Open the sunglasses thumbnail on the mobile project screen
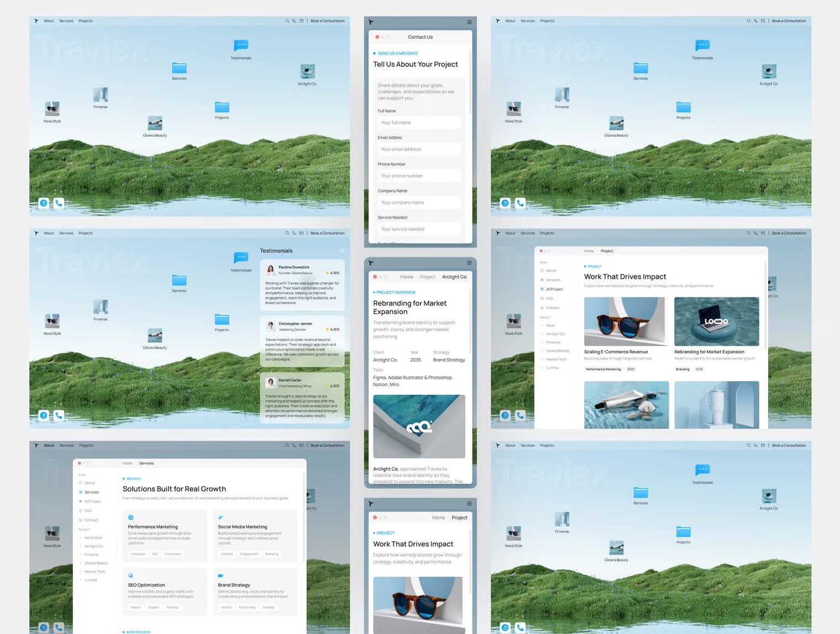 click(418, 605)
